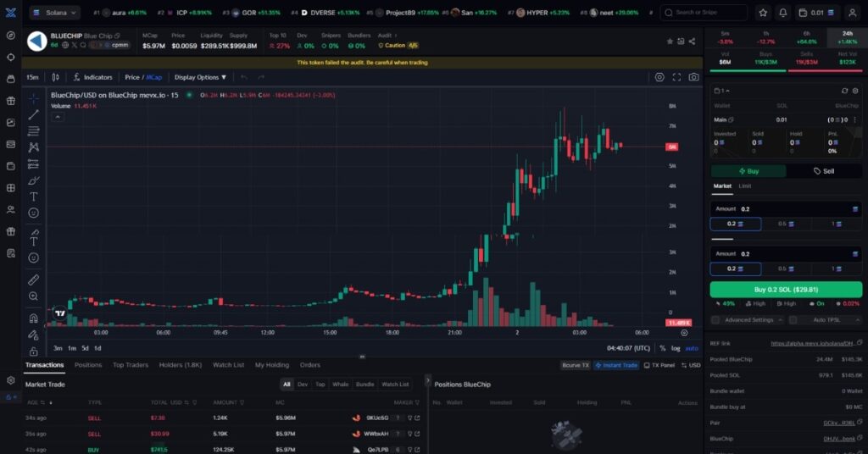Switch to the Positions tab
This screenshot has width=868, height=454.
88,365
